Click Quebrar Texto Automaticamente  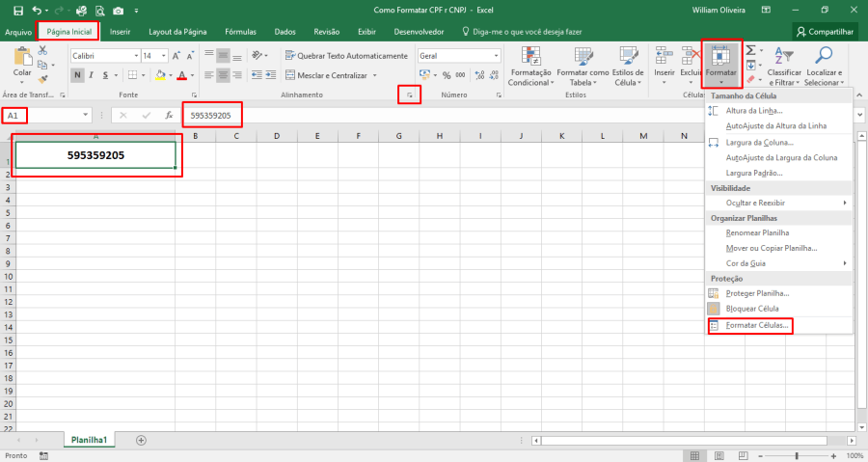click(346, 55)
